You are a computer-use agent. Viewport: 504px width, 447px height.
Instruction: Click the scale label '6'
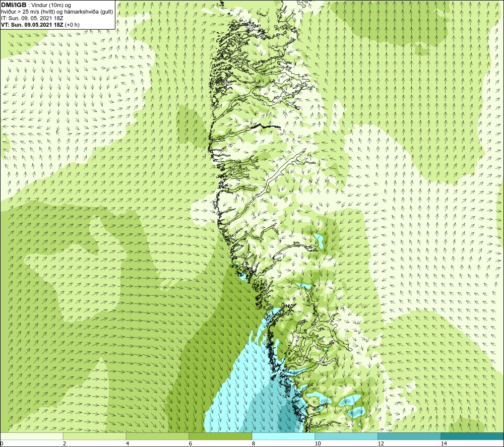click(x=191, y=443)
